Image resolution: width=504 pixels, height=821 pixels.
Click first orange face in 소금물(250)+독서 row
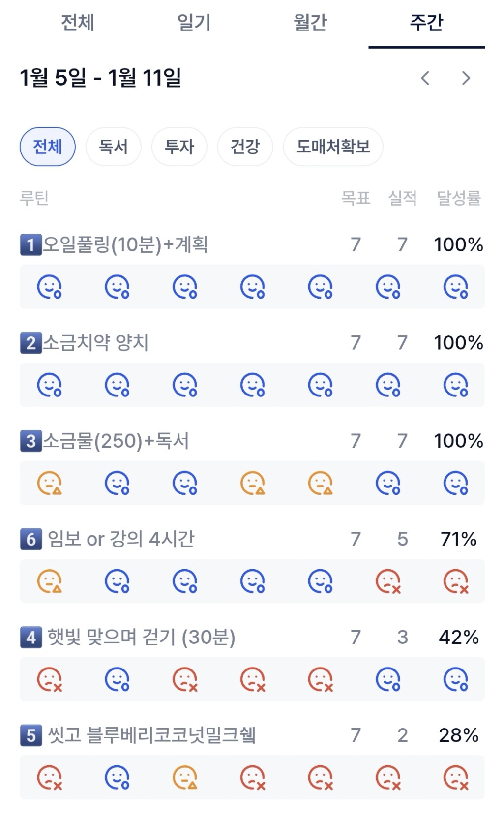coord(50,483)
